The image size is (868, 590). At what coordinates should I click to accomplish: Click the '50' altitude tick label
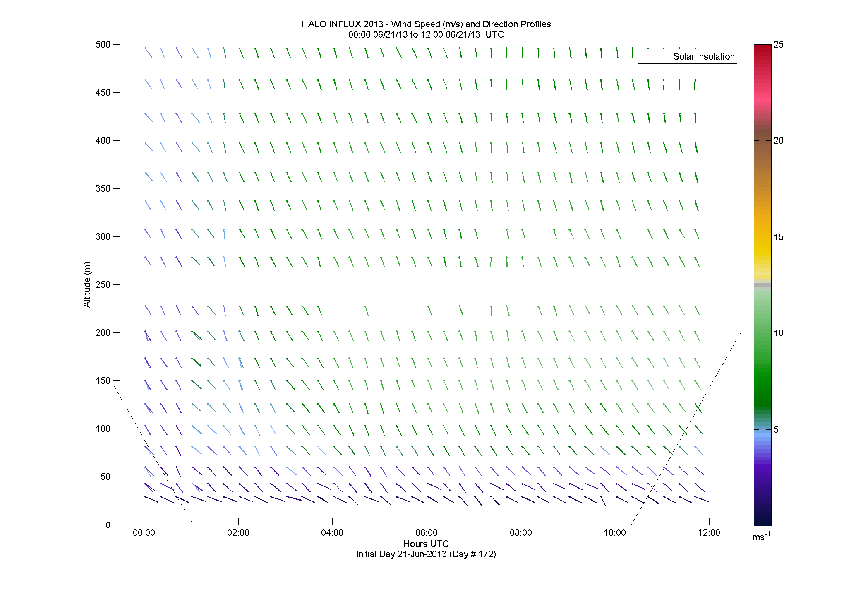pos(106,477)
